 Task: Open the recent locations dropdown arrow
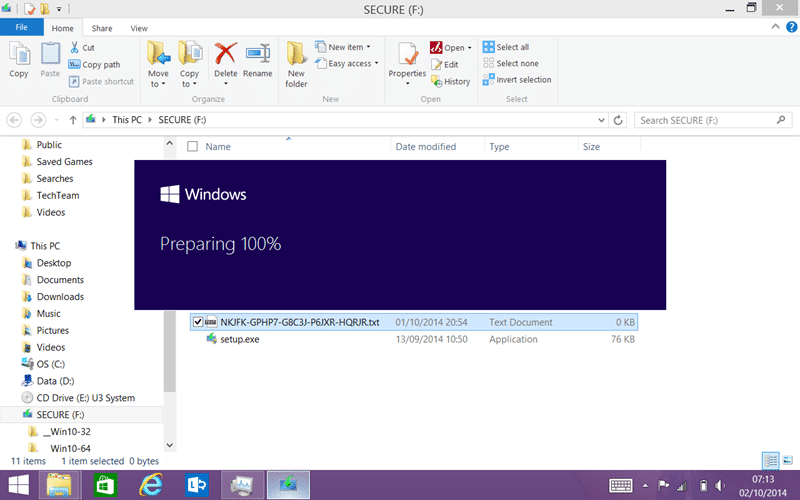[56, 120]
